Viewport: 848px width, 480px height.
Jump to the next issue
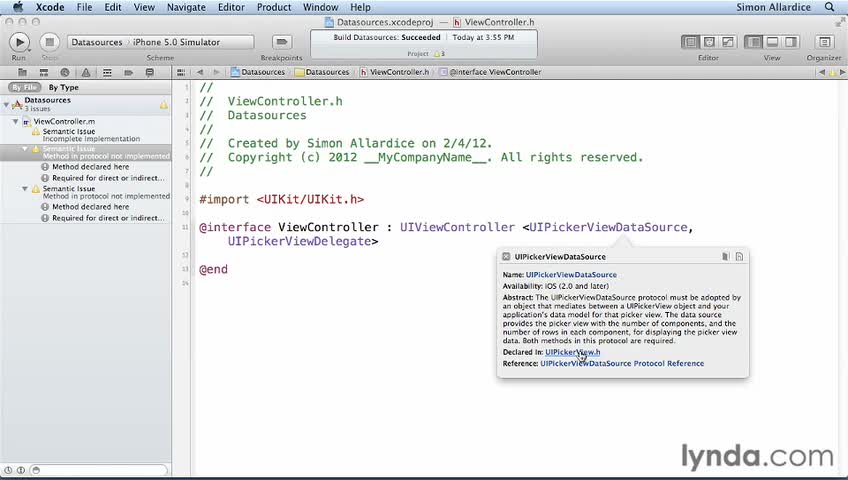click(x=842, y=72)
